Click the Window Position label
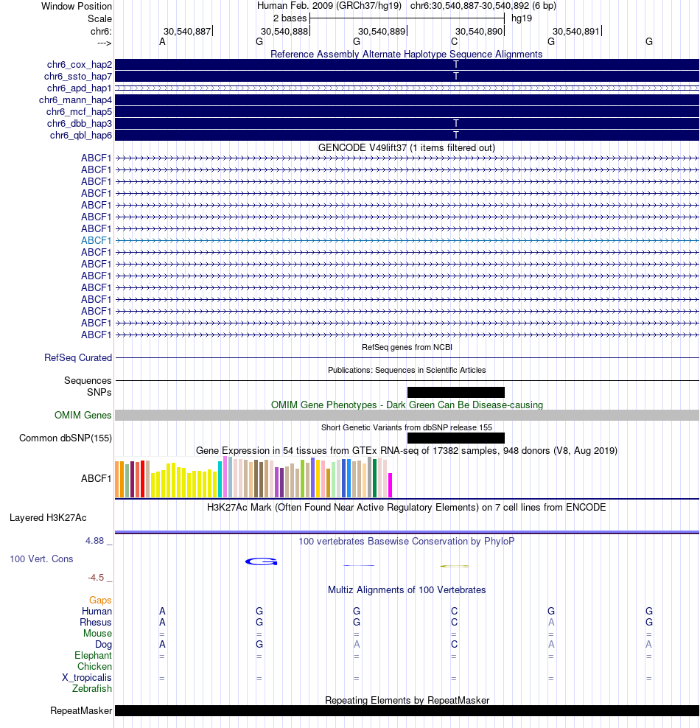 77,6
